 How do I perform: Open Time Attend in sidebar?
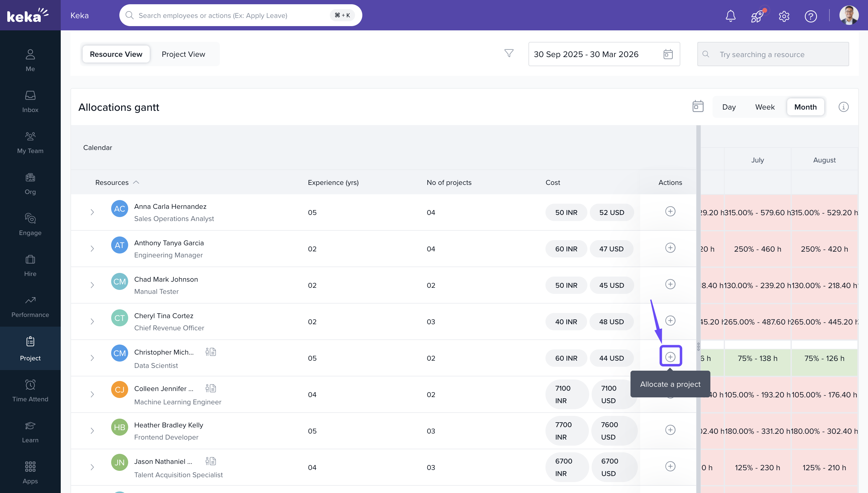pos(30,391)
